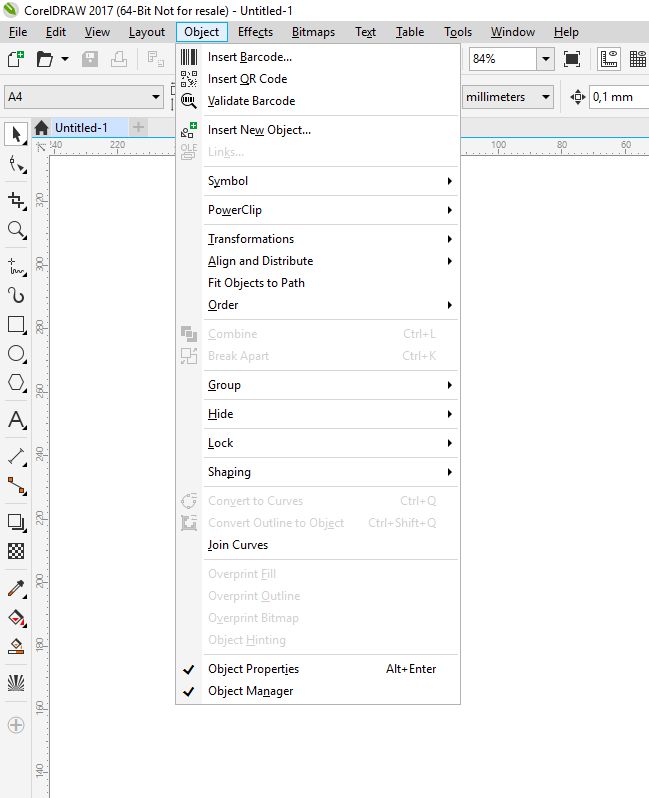Open the Layout menu
This screenshot has height=798, width=649.
click(x=147, y=32)
